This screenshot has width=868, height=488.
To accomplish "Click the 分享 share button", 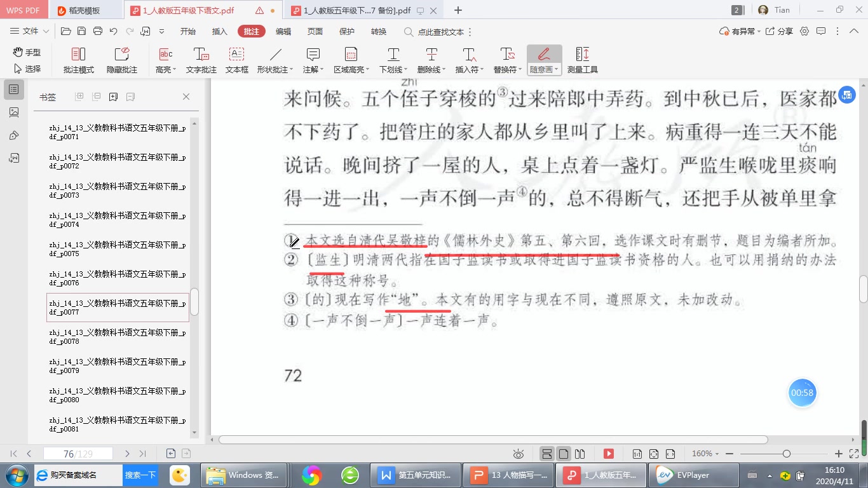I will pyautogui.click(x=779, y=31).
